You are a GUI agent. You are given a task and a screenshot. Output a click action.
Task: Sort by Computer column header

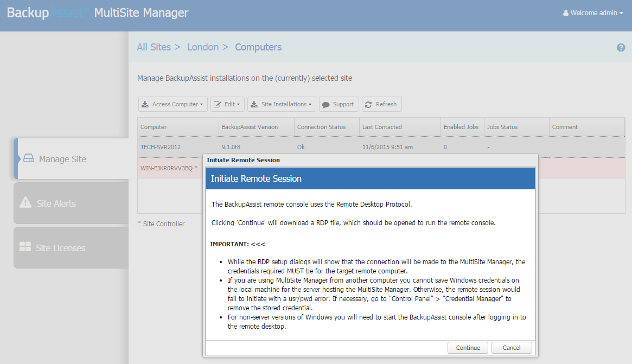point(178,127)
